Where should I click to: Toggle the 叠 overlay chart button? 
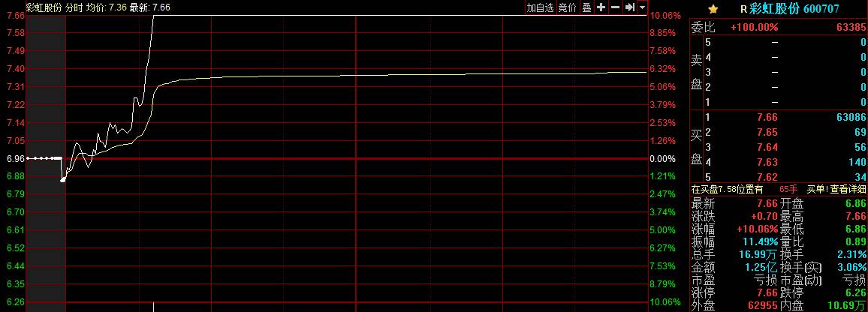point(587,7)
